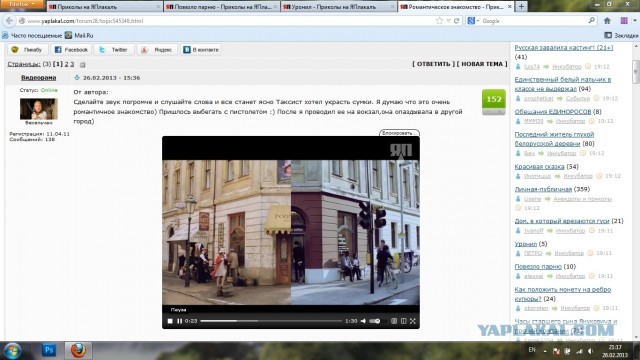
Task: Go back with the browser back arrow
Action: (9, 21)
